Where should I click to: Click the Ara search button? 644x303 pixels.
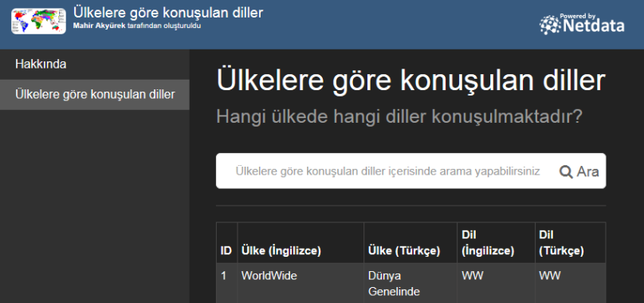(579, 171)
